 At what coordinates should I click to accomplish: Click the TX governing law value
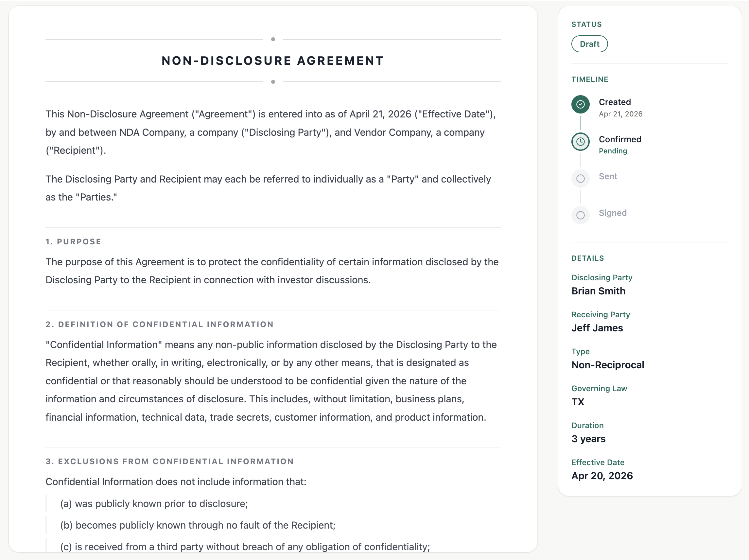point(578,402)
